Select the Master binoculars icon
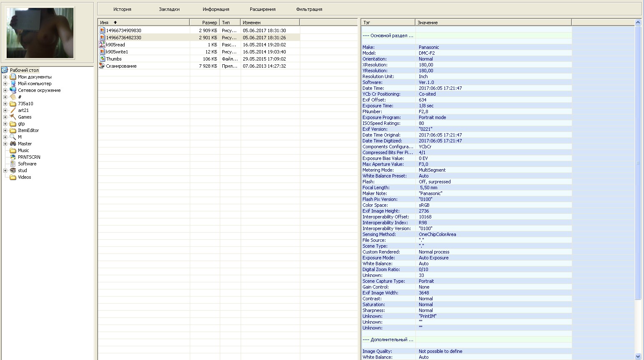 (x=13, y=144)
